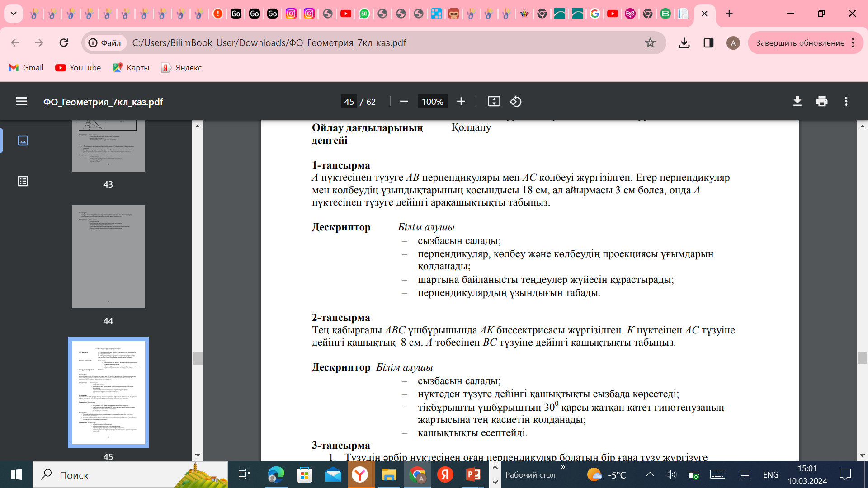Expand the tab search dropdown arrow
Image resolution: width=868 pixels, height=488 pixels.
point(14,14)
